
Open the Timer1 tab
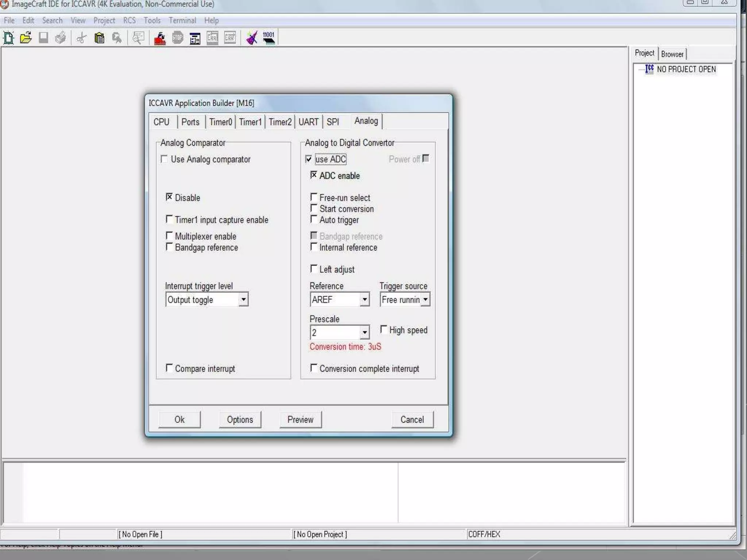pos(250,122)
